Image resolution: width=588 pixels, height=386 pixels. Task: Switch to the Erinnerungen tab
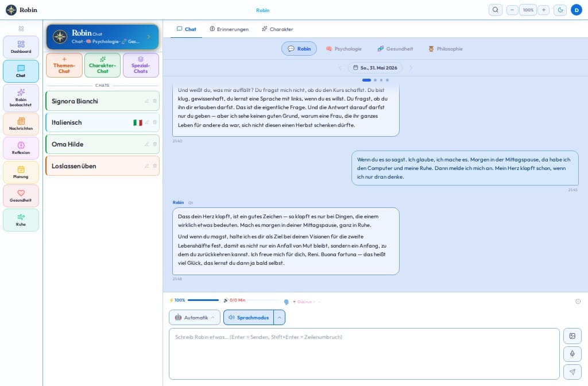pos(229,29)
